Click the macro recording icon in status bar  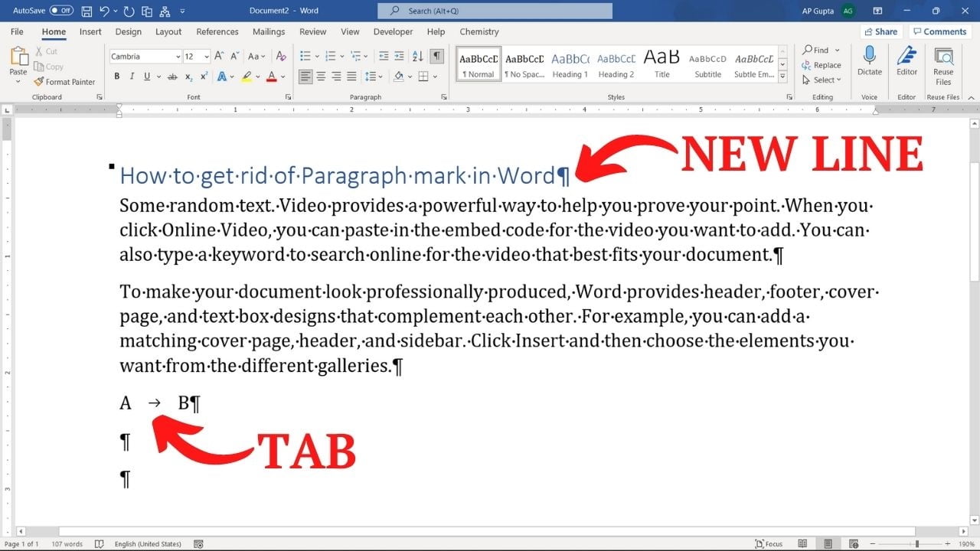[x=198, y=544]
